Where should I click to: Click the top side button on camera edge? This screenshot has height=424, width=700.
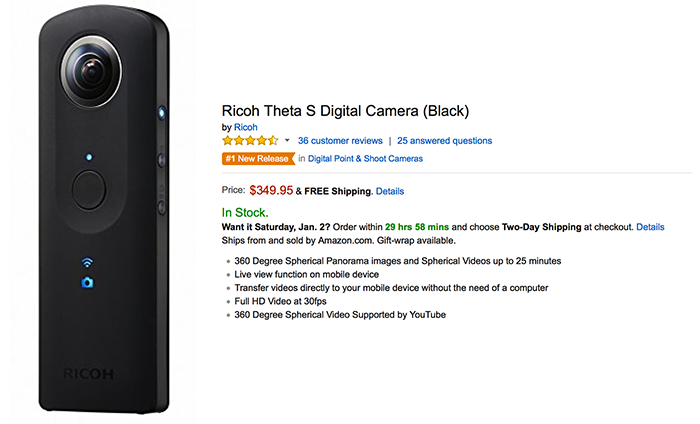click(x=162, y=112)
